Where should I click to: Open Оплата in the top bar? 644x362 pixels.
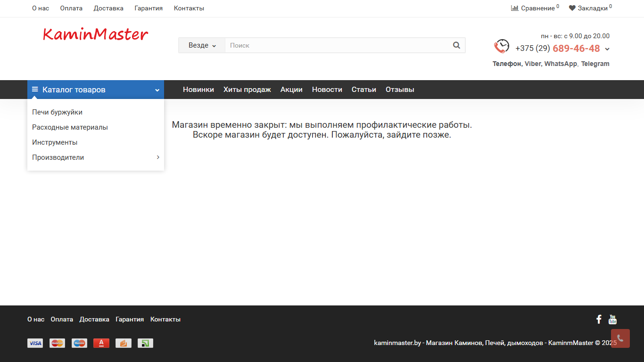[x=71, y=8]
